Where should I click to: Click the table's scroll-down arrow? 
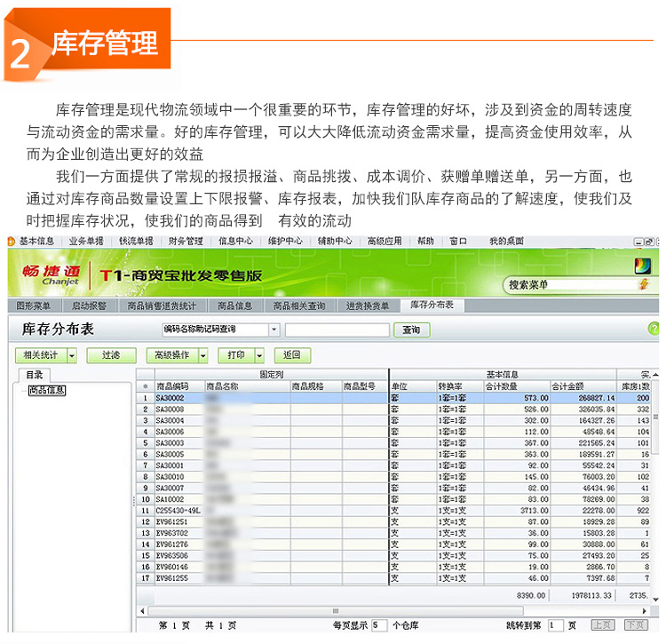coord(655,600)
